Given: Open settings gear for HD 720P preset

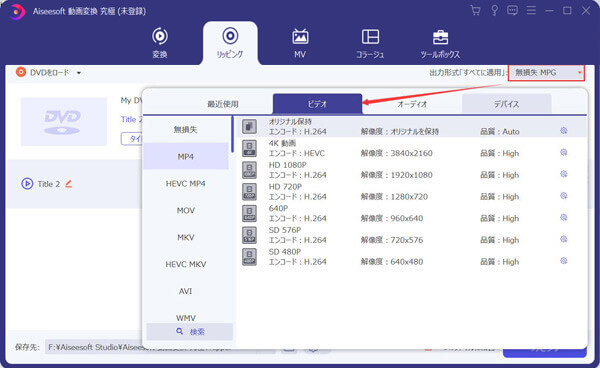Looking at the screenshot, I should click(x=564, y=196).
